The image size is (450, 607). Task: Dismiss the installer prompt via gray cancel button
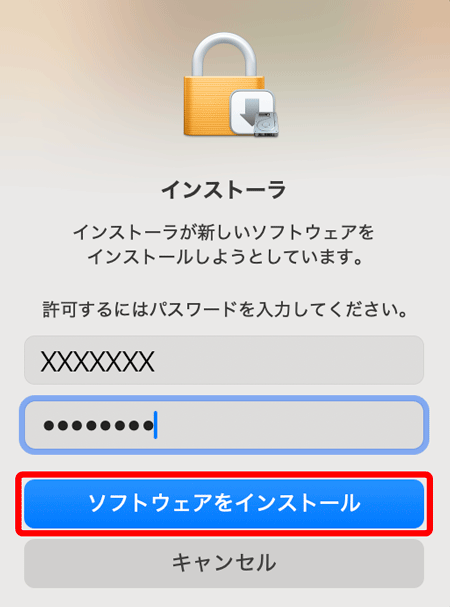224,563
